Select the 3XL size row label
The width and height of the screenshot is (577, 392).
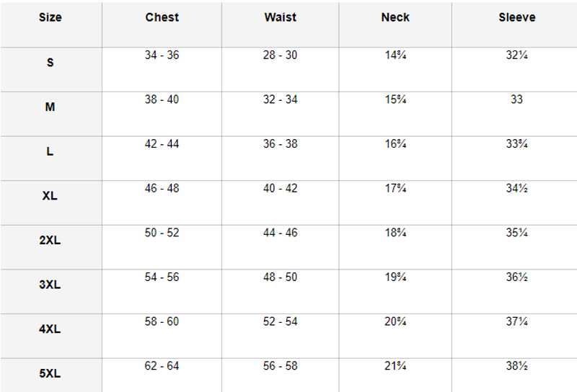pos(50,285)
